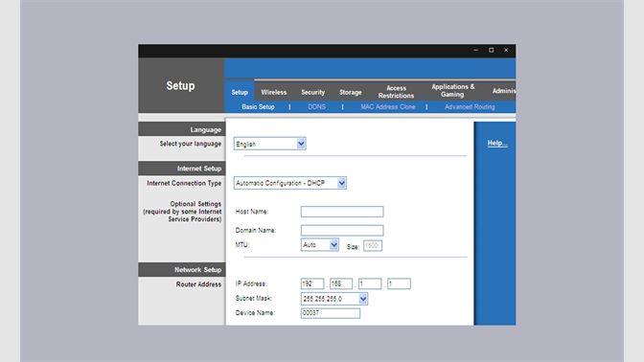Go to the Storage tab

point(351,92)
